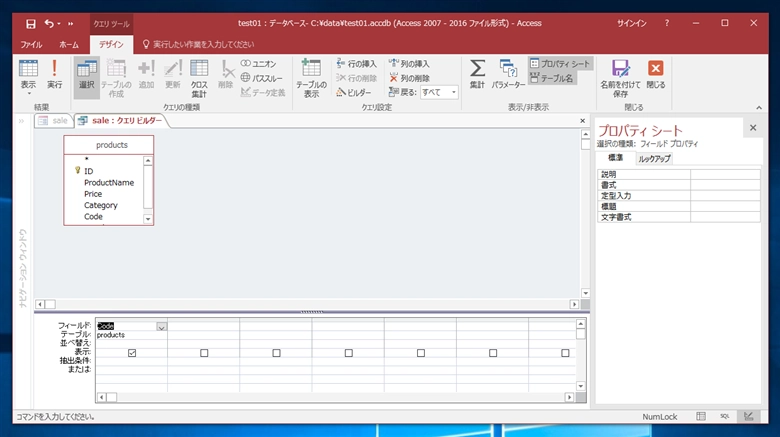Click Data Definition (データ定義) option

pos(263,93)
